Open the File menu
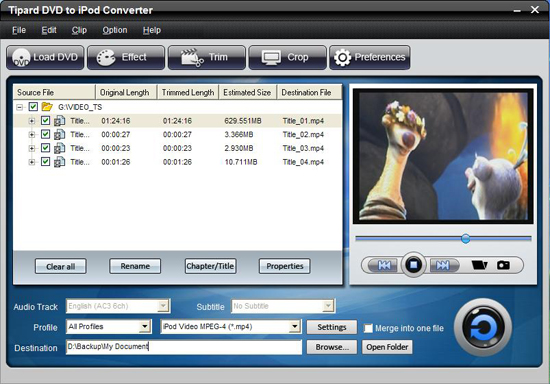The height and width of the screenshot is (384, 550). pyautogui.click(x=19, y=30)
